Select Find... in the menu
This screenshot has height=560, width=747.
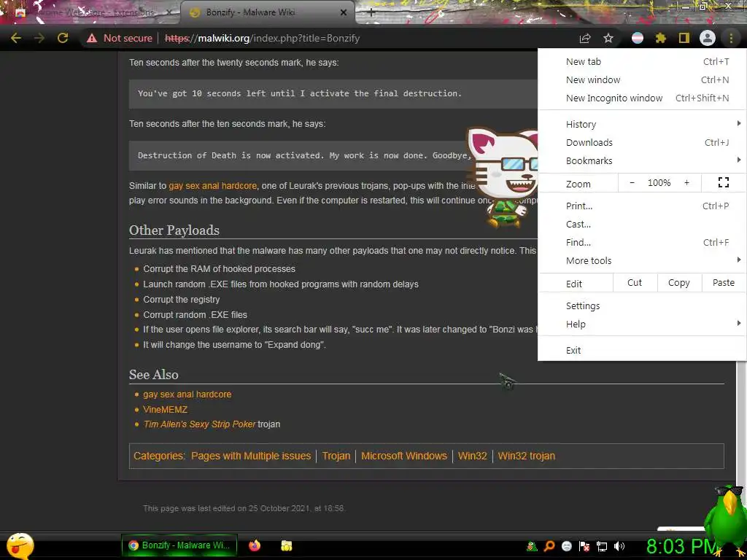[x=642, y=242]
